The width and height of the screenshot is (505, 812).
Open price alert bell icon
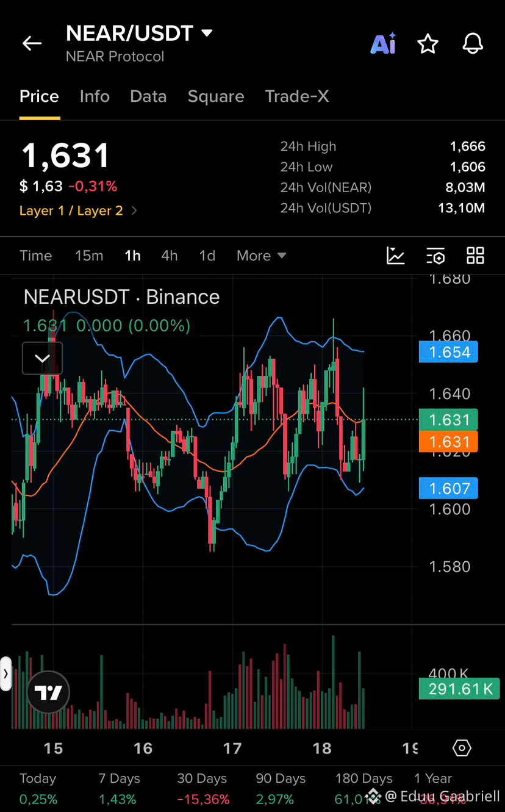point(473,44)
